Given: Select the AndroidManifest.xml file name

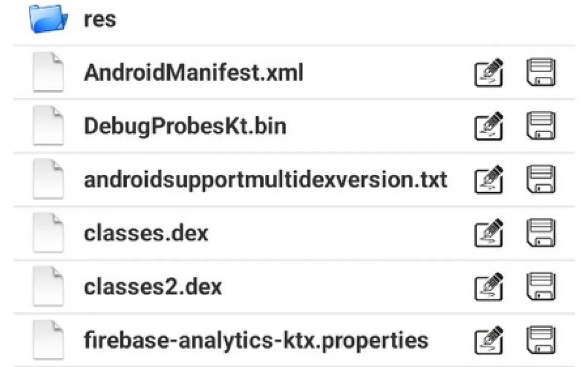Looking at the screenshot, I should 193,73.
